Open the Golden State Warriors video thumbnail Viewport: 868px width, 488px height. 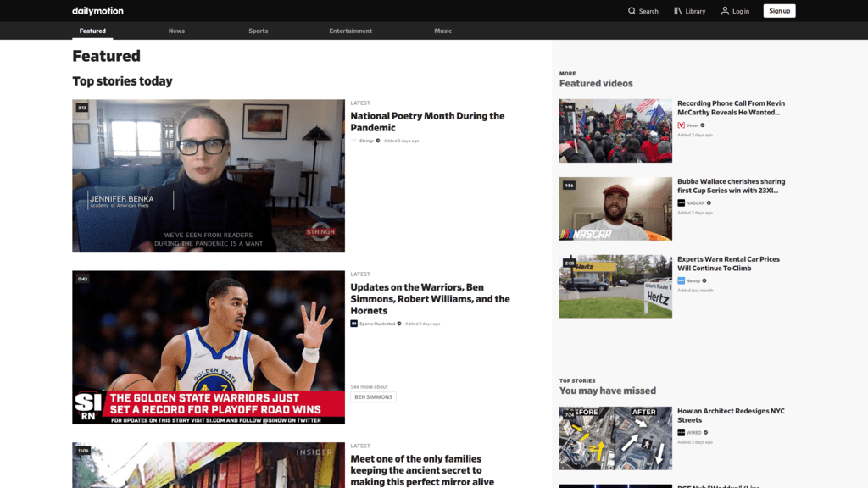coord(209,347)
